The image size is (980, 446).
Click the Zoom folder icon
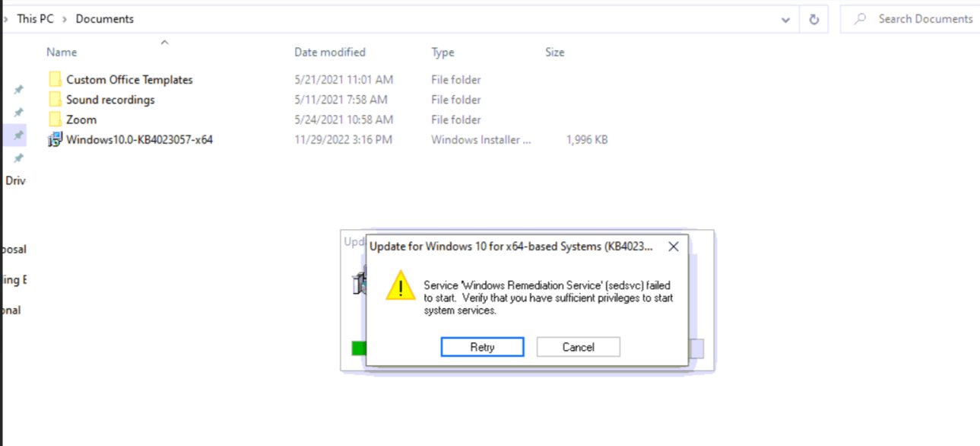click(55, 119)
